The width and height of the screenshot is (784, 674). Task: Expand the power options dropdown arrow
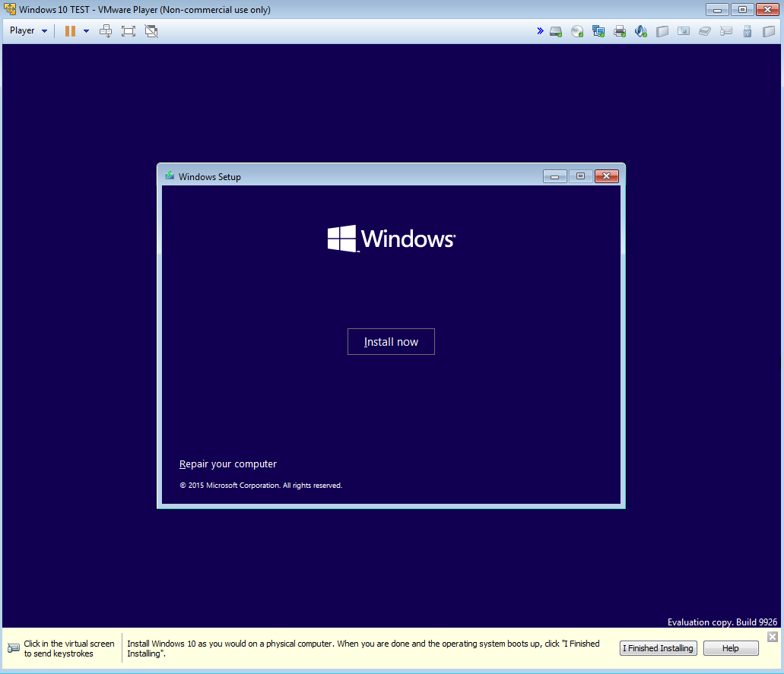(x=86, y=31)
